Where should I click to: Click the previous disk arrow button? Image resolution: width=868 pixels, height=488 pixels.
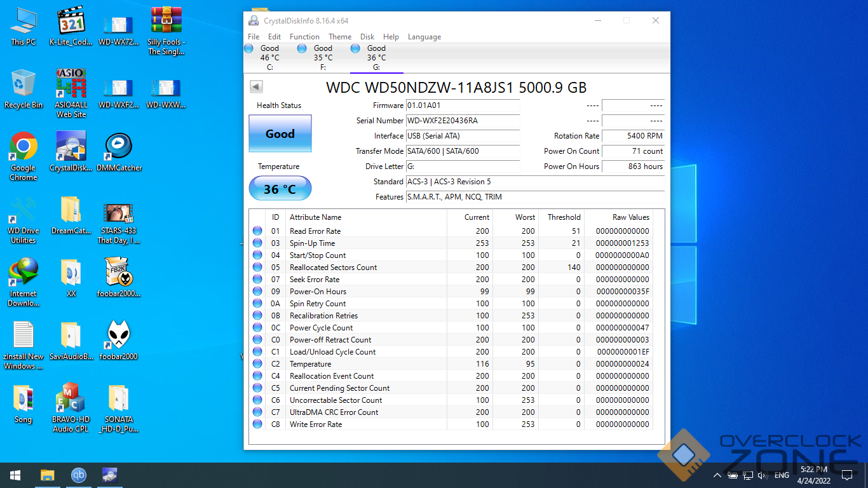(256, 87)
